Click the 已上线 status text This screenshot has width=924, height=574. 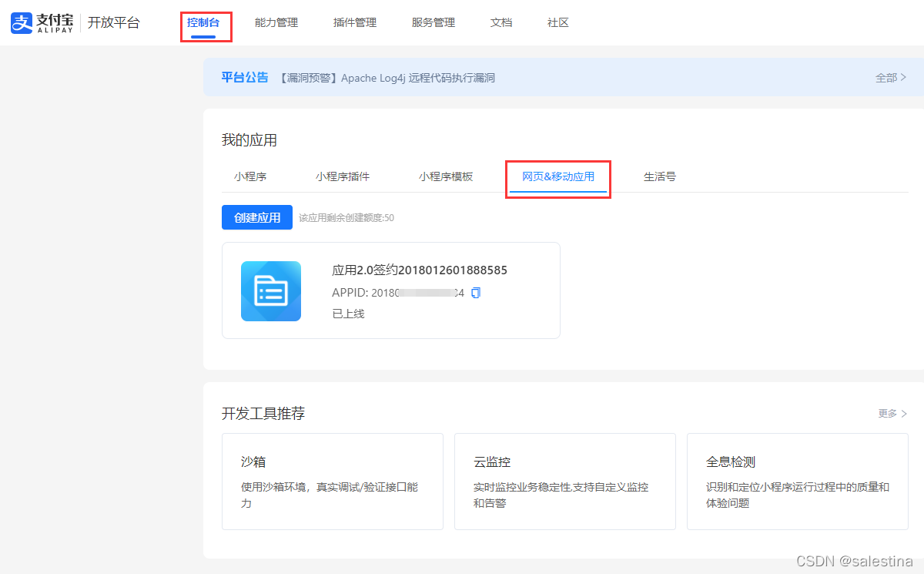[348, 314]
